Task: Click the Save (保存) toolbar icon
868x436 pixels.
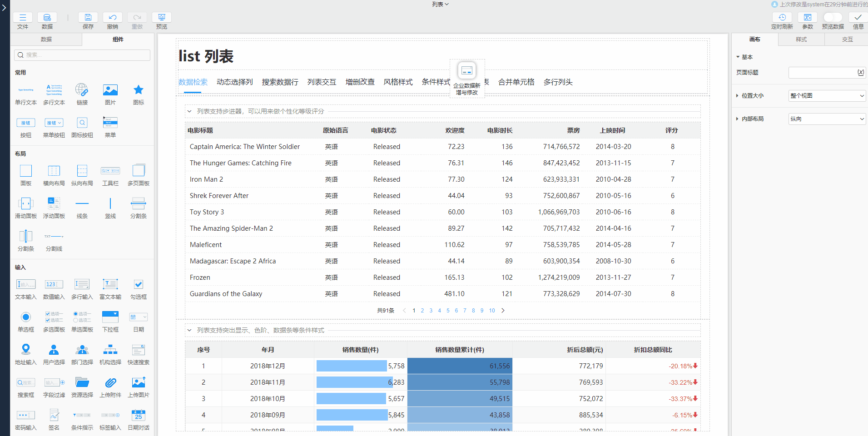Action: pos(88,18)
